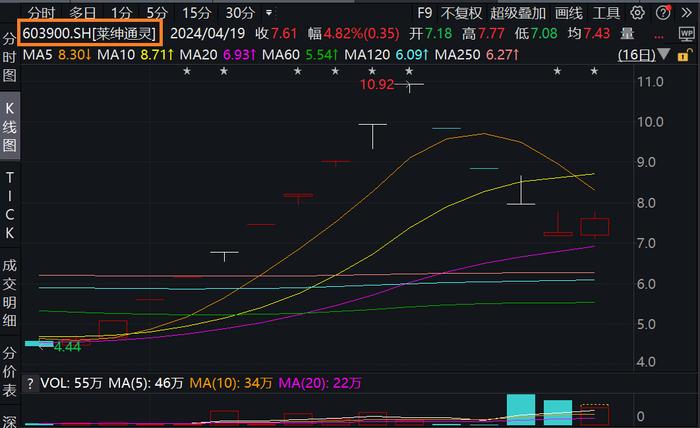Switch to the 分时 tab
Viewport: 700px width, 428px height.
tap(41, 13)
